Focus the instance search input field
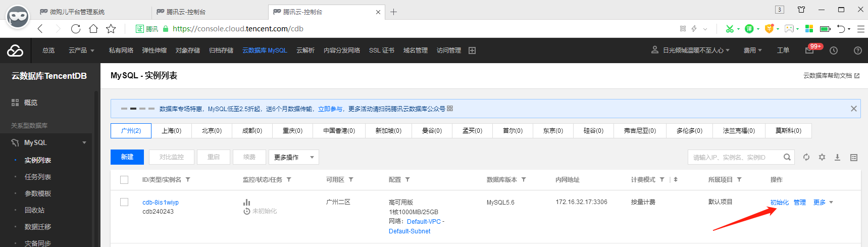868x247 pixels. pyautogui.click(x=735, y=157)
